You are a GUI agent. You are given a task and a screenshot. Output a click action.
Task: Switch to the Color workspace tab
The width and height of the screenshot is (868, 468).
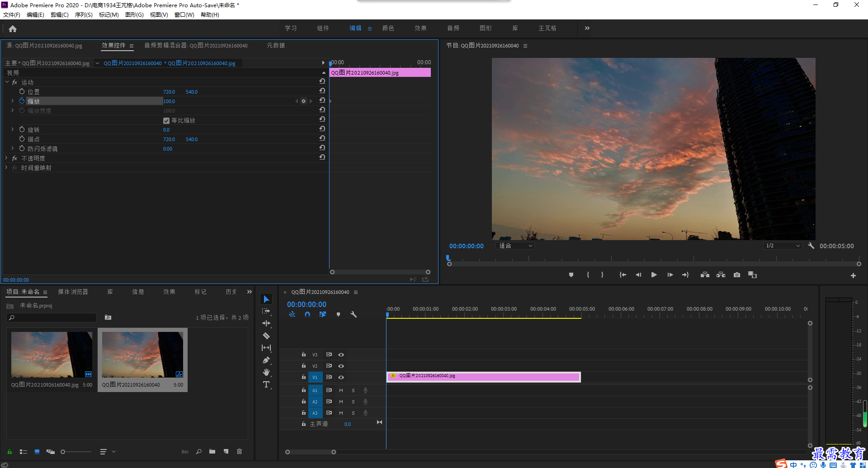(x=388, y=28)
